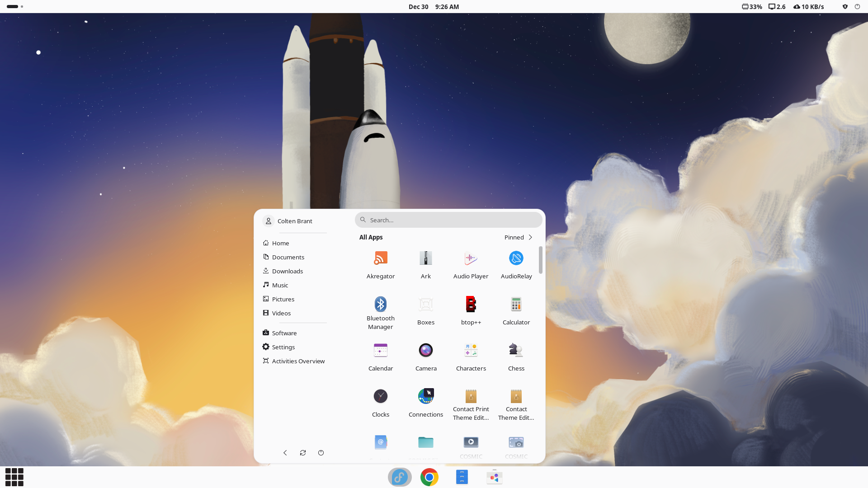Launch the Akregator feed reader
This screenshot has width=868, height=488.
380,264
